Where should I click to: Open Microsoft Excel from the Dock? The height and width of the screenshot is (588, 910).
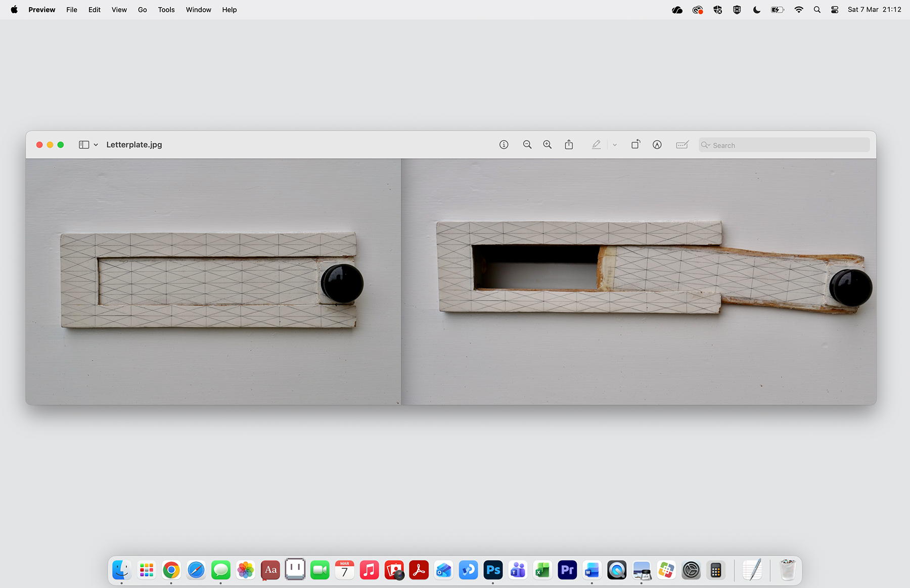[542, 570]
